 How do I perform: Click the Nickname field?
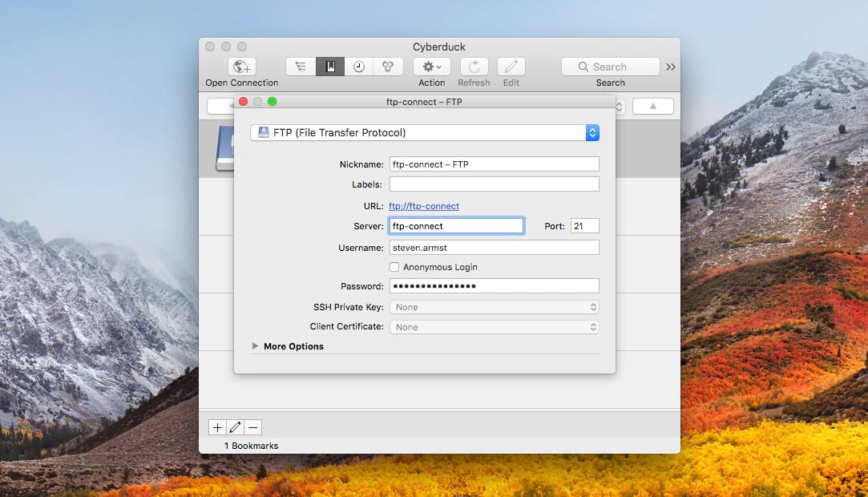coord(495,164)
